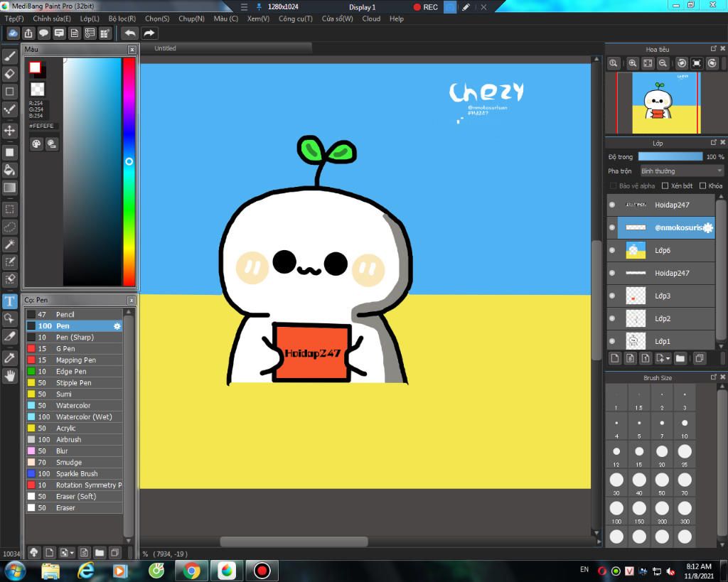
Task: Select the Text tool
Action: tap(10, 301)
